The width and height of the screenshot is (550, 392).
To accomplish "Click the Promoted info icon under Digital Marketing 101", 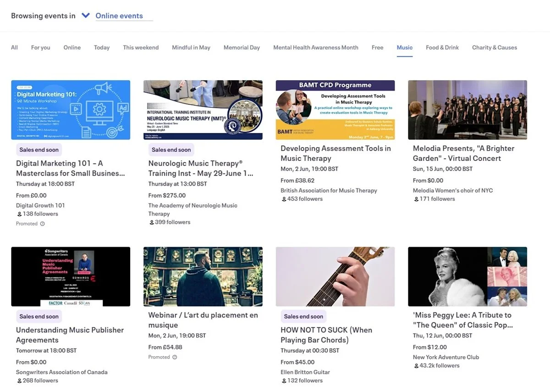I will click(42, 223).
